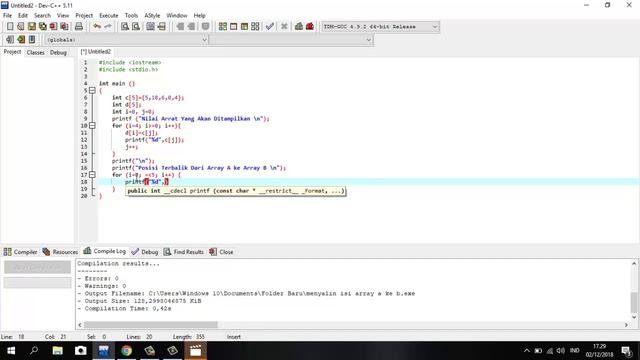Undo the last edit via toolbar
640x360 pixels.
tap(97, 27)
